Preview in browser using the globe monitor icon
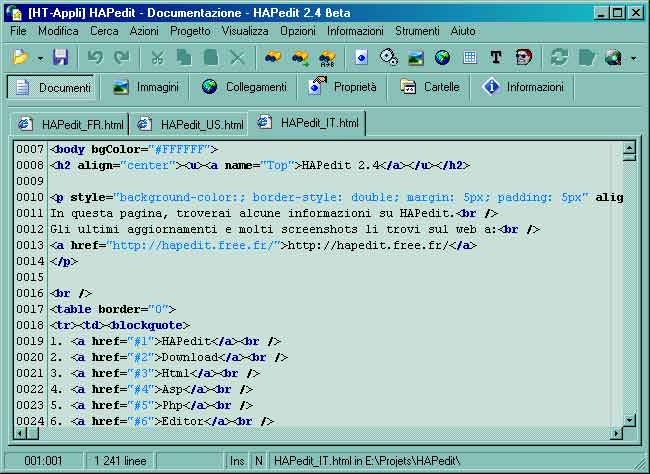 click(614, 58)
